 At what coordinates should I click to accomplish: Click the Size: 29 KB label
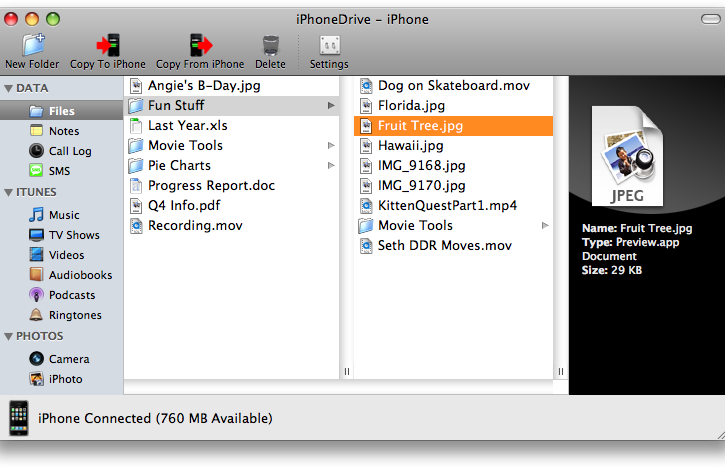[x=612, y=270]
